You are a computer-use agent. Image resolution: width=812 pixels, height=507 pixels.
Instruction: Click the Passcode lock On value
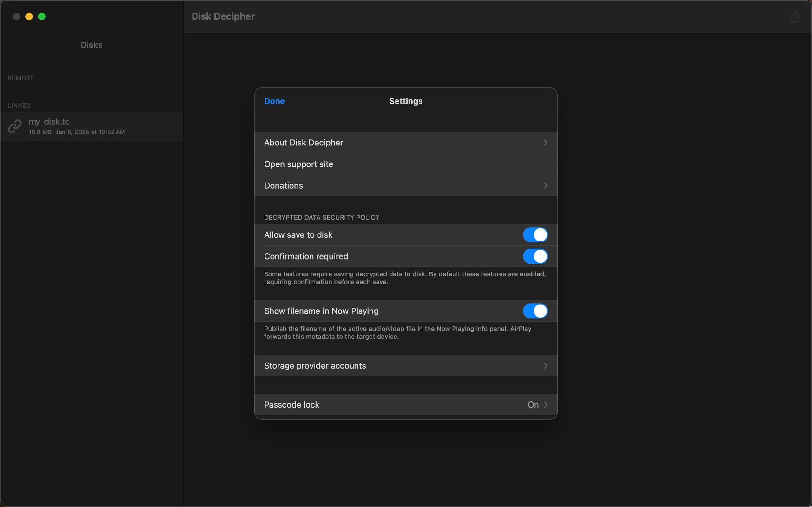click(533, 405)
